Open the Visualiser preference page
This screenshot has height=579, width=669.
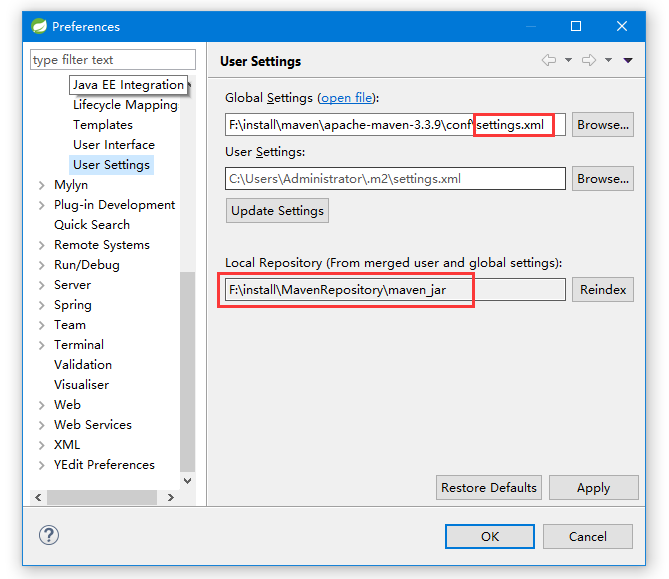tap(81, 385)
